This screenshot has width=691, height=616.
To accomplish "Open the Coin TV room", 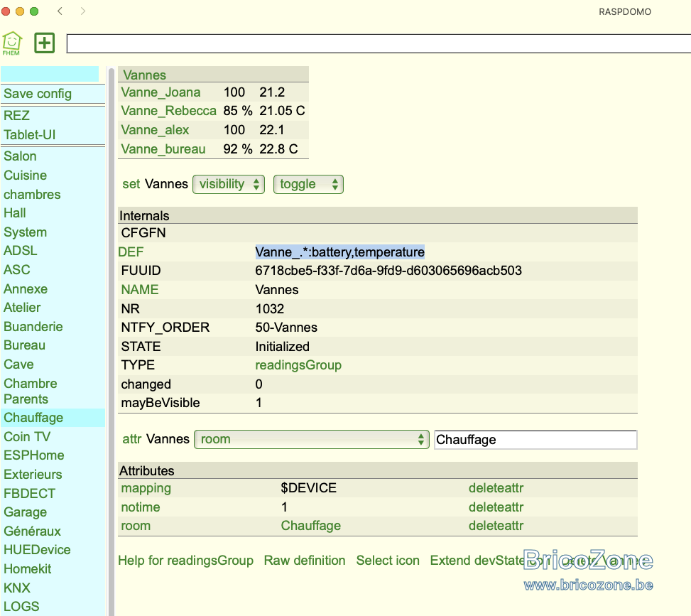I will coord(27,437).
